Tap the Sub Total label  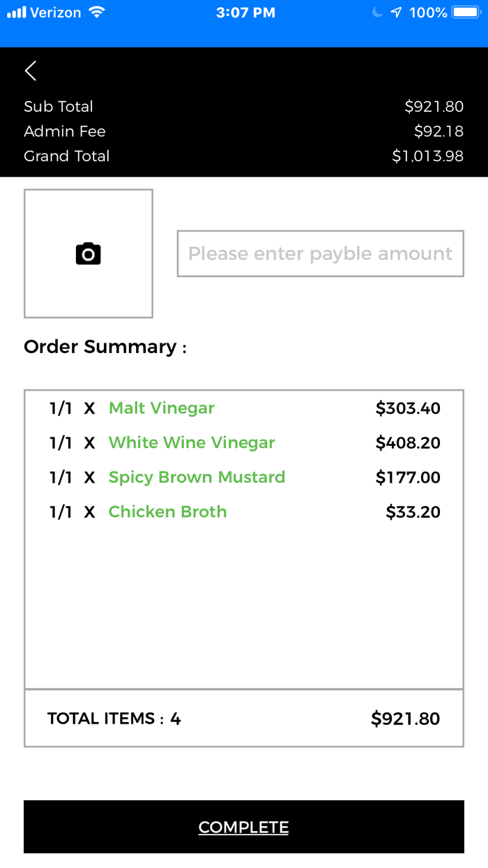click(x=59, y=107)
